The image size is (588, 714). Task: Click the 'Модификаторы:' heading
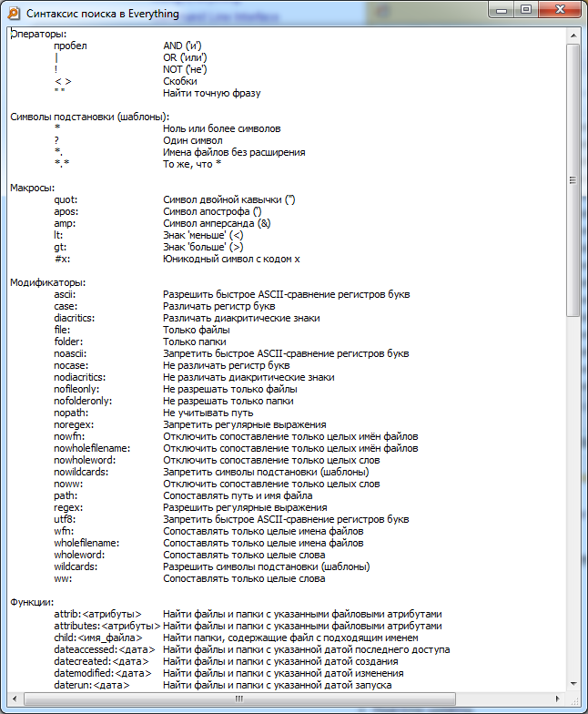(x=47, y=282)
